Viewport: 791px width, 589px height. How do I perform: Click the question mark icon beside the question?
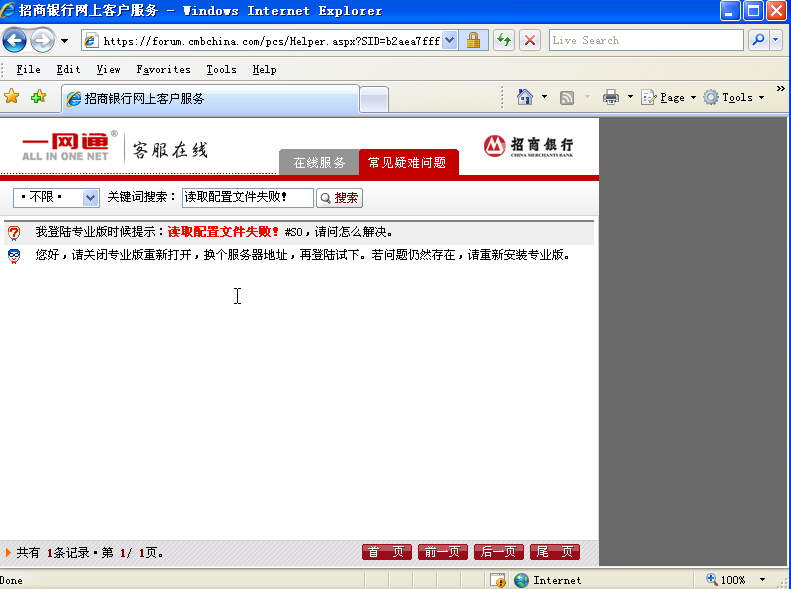[x=14, y=233]
